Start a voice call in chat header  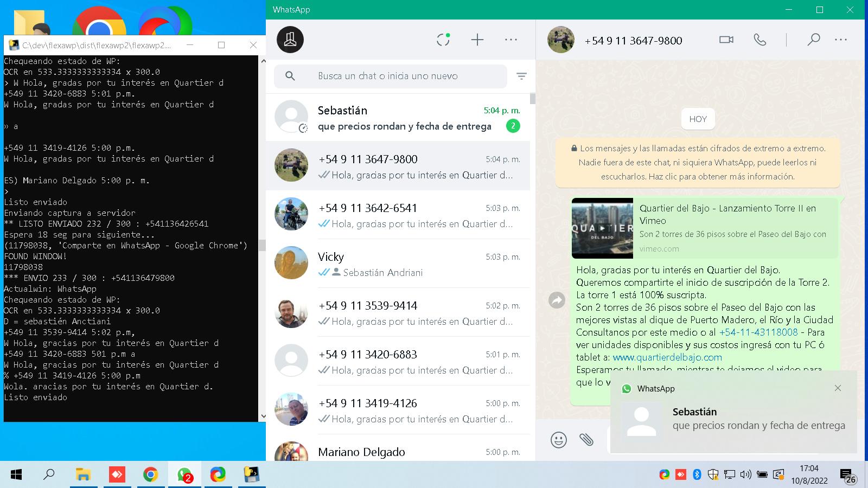[x=760, y=40]
